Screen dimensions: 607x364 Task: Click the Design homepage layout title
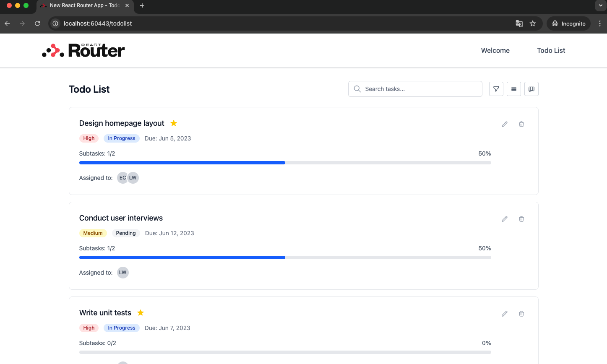pyautogui.click(x=122, y=123)
